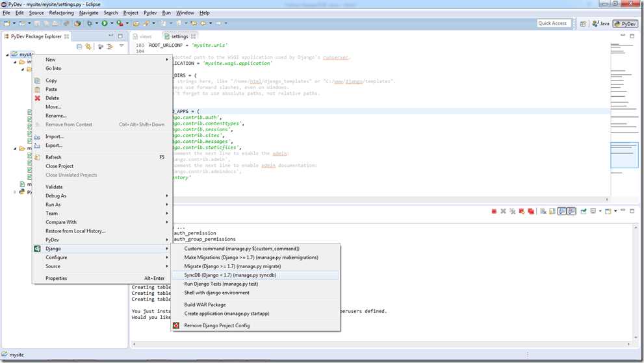This screenshot has width=644, height=363.
Task: Expand the New submenu arrow
Action: pyautogui.click(x=167, y=60)
